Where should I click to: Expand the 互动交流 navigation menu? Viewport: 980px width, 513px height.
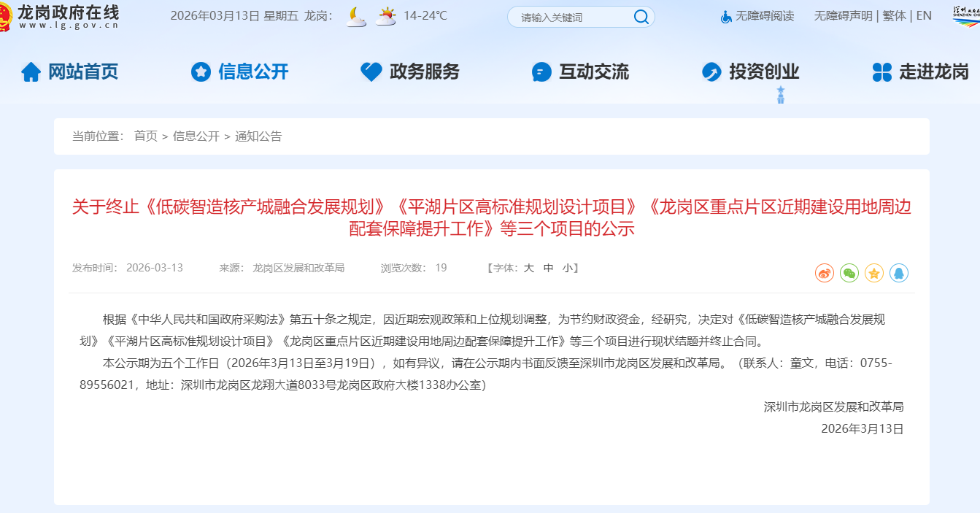(x=581, y=72)
